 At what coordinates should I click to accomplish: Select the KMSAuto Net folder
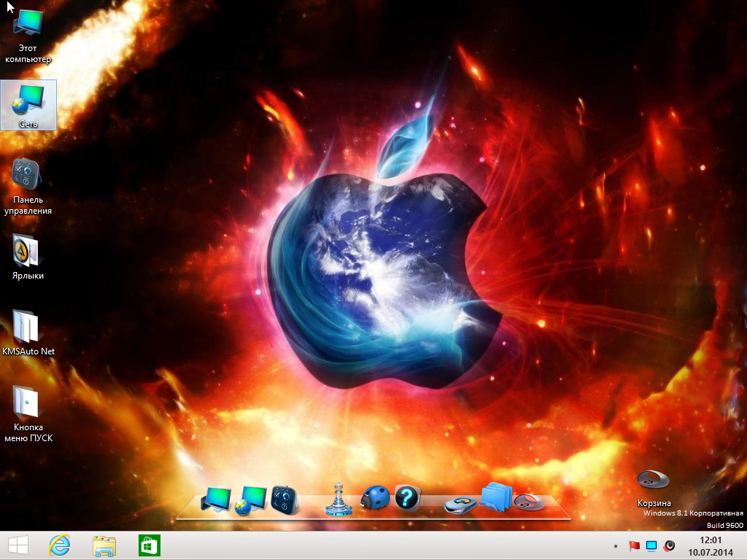click(x=28, y=332)
